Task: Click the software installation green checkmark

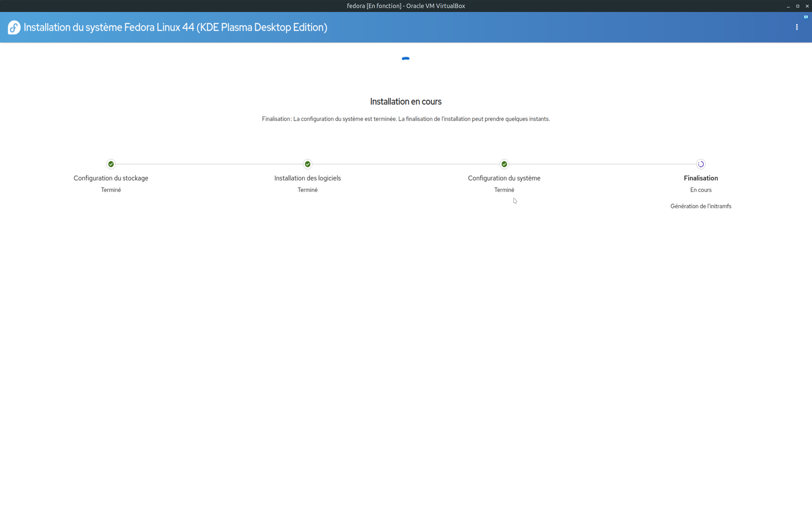Action: coord(307,164)
